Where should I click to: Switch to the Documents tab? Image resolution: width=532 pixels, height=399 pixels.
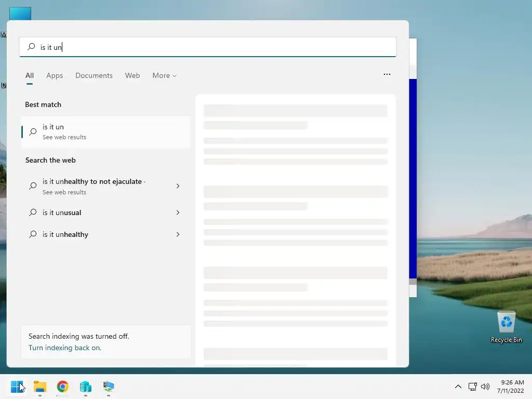[94, 75]
